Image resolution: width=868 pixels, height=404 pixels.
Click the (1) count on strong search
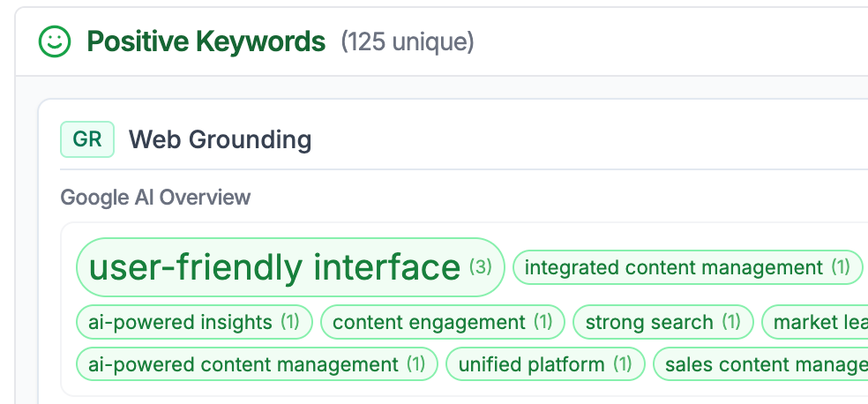[x=731, y=322]
